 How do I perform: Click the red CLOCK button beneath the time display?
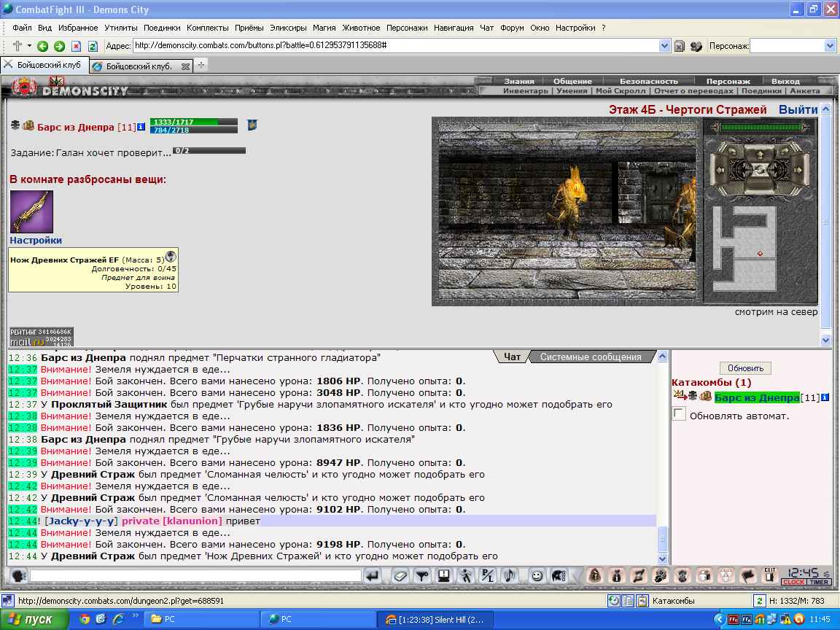click(x=793, y=582)
